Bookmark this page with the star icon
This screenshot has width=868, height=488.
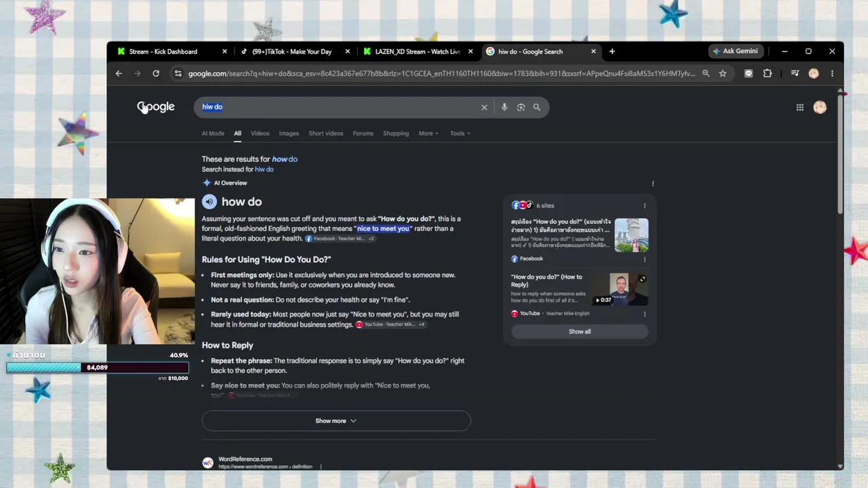723,73
